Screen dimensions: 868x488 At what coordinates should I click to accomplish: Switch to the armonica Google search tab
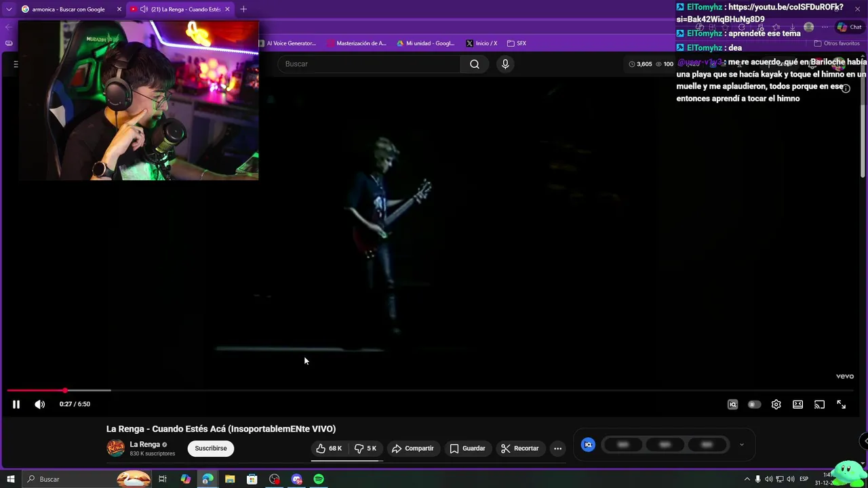(68, 9)
